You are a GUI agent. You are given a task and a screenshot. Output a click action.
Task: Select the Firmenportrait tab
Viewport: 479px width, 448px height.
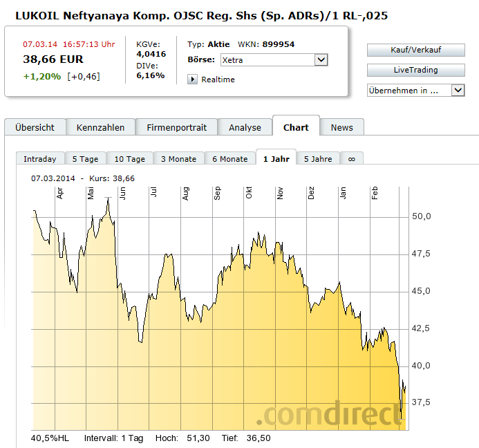click(x=176, y=127)
